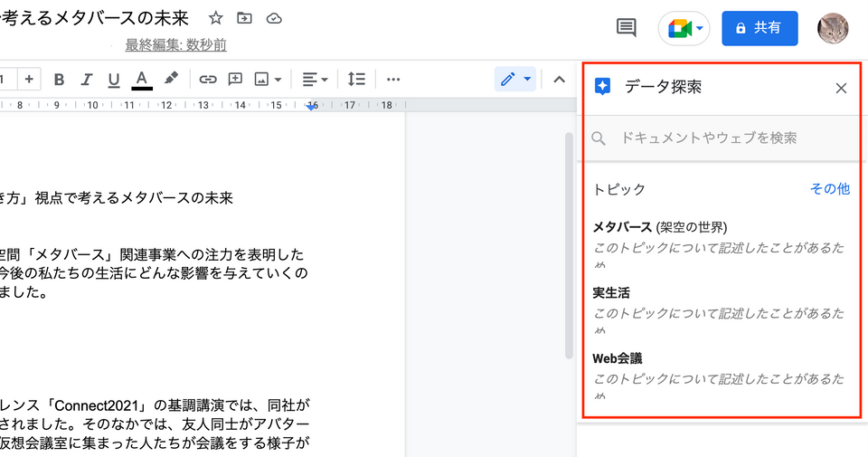
Task: Open the Google Meet dropdown
Action: click(x=684, y=28)
